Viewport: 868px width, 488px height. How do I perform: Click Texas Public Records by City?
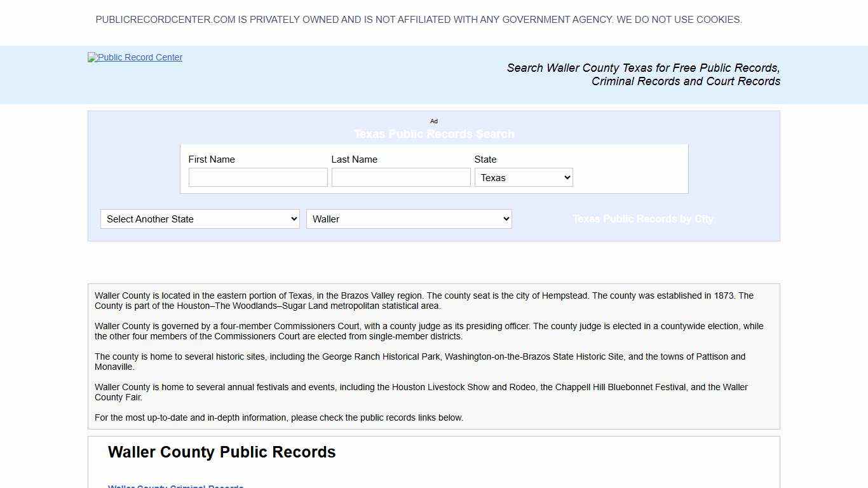(x=642, y=219)
